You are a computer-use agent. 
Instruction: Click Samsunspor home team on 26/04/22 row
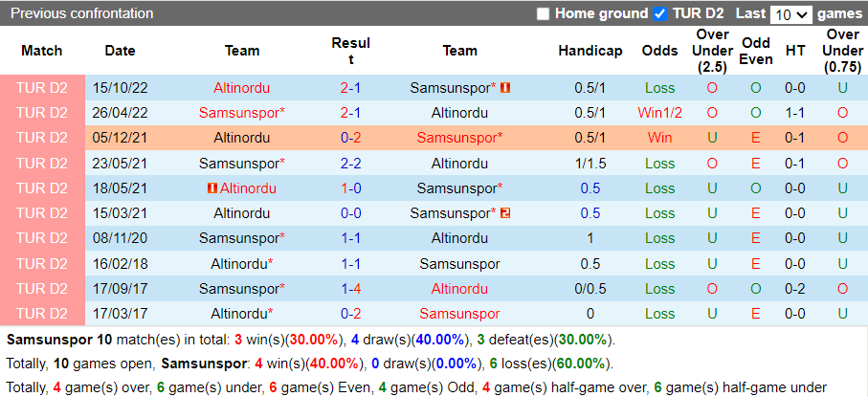242,113
